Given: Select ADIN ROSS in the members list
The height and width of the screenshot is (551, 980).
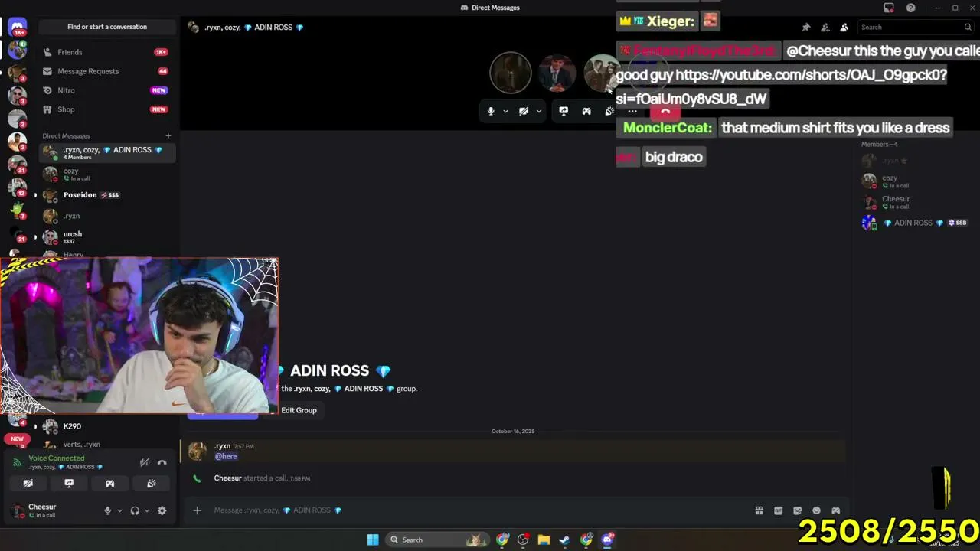Looking at the screenshot, I should 915,223.
